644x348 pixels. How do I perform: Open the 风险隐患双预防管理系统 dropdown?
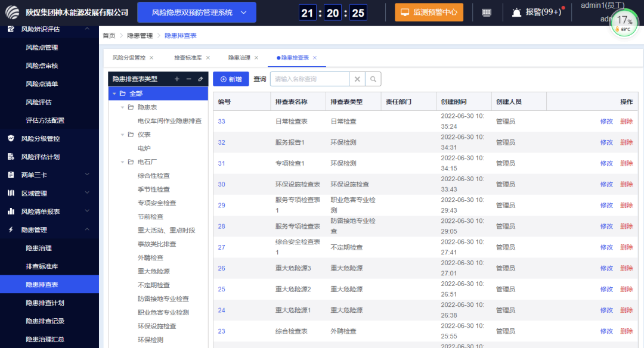coord(197,13)
